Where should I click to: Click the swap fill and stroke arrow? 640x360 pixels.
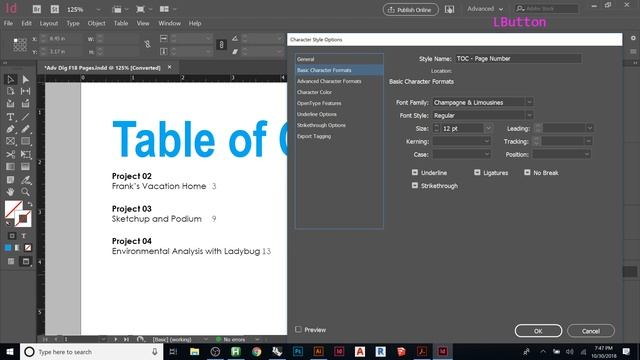click(x=29, y=204)
